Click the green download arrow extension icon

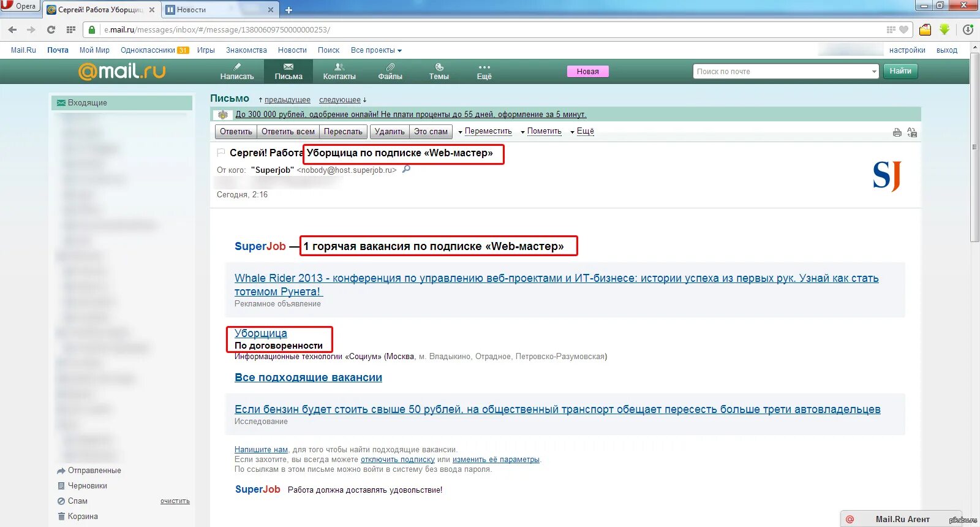944,29
